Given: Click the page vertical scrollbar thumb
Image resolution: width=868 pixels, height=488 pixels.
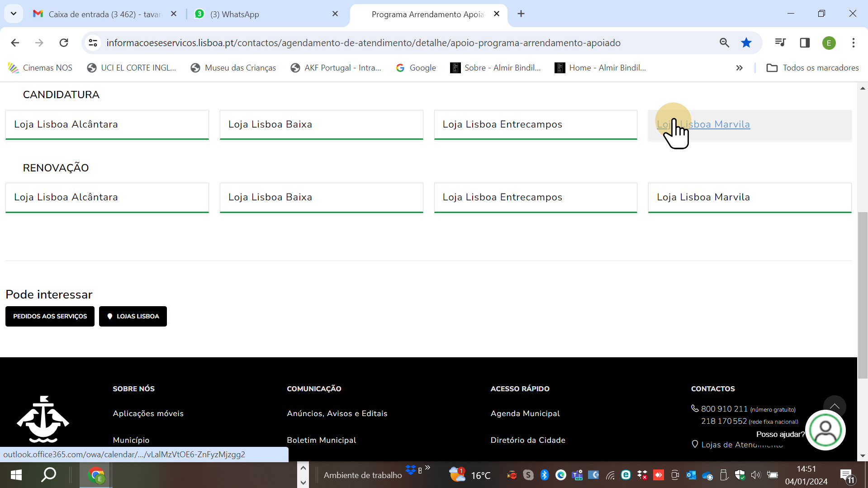Looking at the screenshot, I should (x=863, y=294).
